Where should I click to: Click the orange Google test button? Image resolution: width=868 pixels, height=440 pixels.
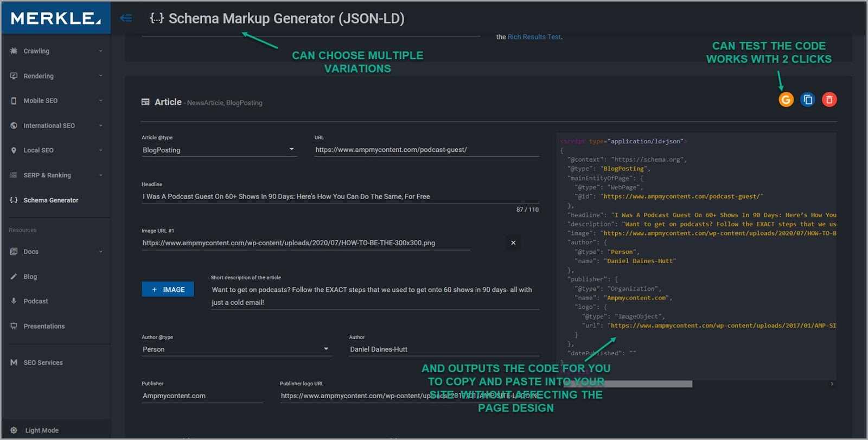786,100
